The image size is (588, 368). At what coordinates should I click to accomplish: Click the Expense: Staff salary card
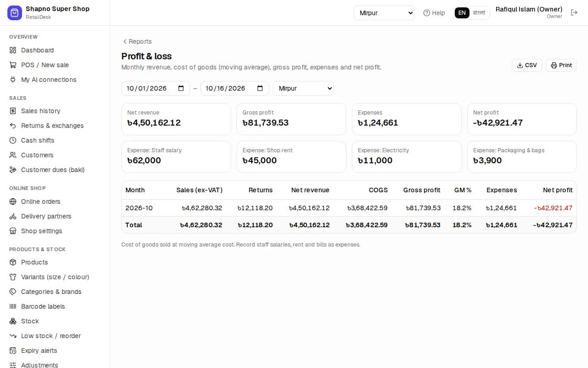click(x=176, y=157)
